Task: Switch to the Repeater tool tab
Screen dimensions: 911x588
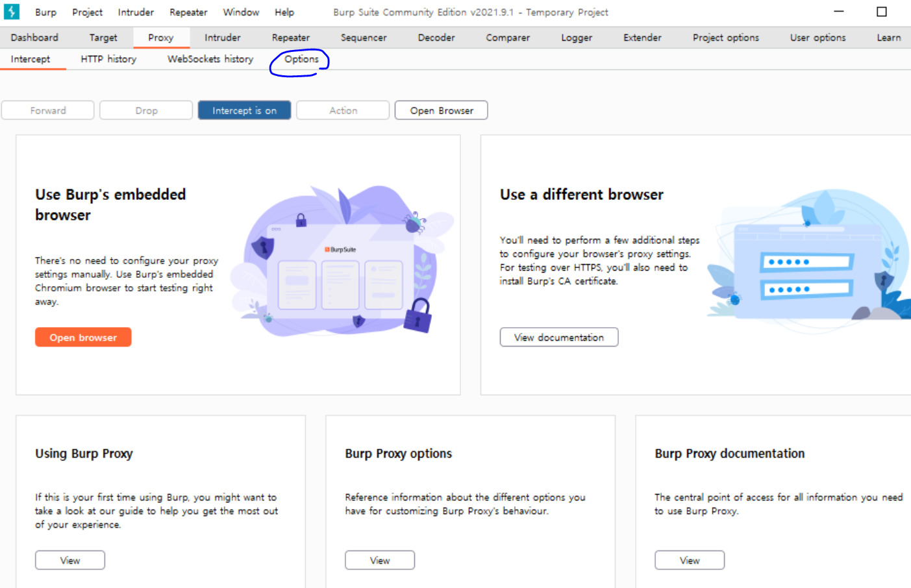Action: click(291, 38)
